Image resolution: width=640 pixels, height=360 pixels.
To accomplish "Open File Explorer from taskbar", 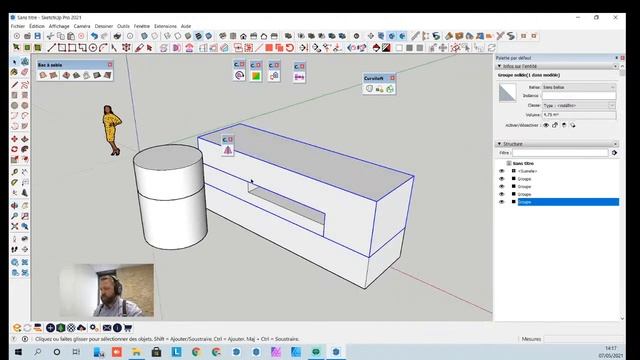I will pyautogui.click(x=136, y=352).
